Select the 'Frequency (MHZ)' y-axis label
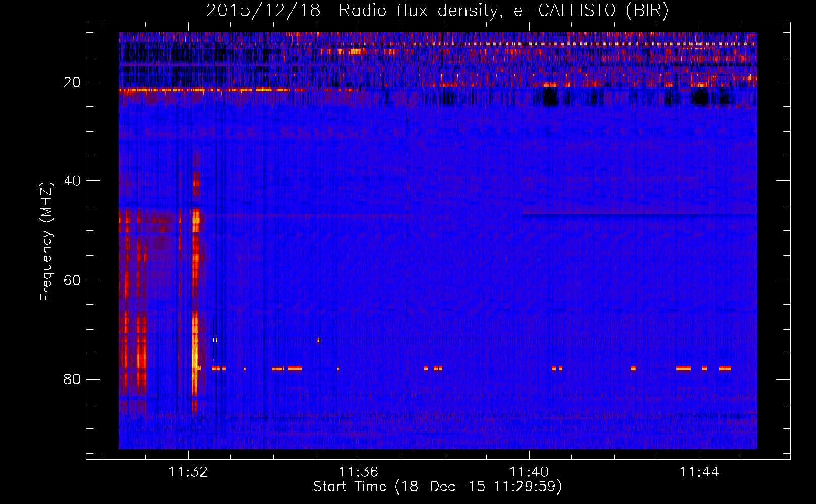Viewport: 816px width, 504px height. point(46,242)
